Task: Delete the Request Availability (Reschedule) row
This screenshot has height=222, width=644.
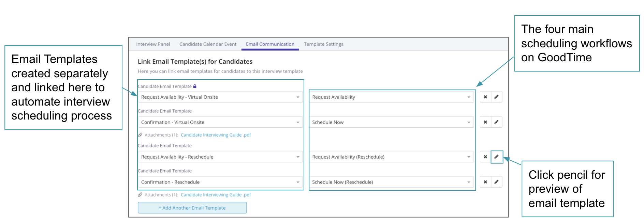Action: point(485,157)
